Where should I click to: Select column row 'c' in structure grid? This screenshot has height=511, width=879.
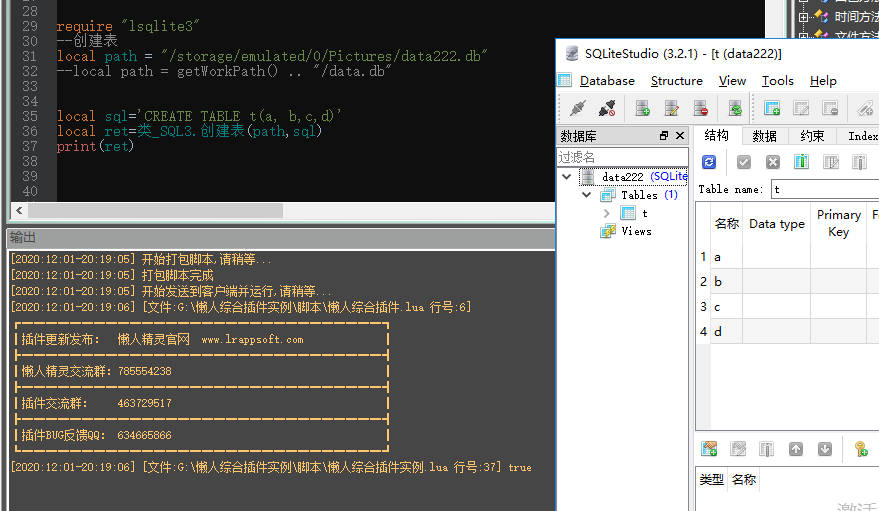pyautogui.click(x=788, y=307)
